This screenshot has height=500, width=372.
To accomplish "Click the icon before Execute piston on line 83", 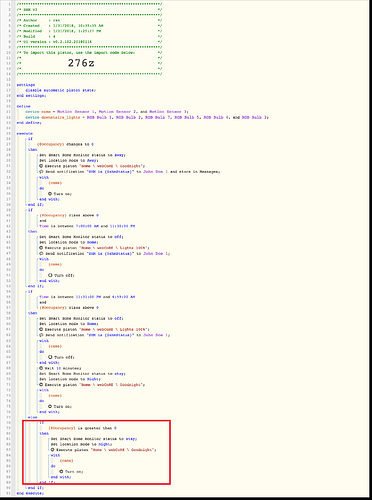I will click(52, 450).
